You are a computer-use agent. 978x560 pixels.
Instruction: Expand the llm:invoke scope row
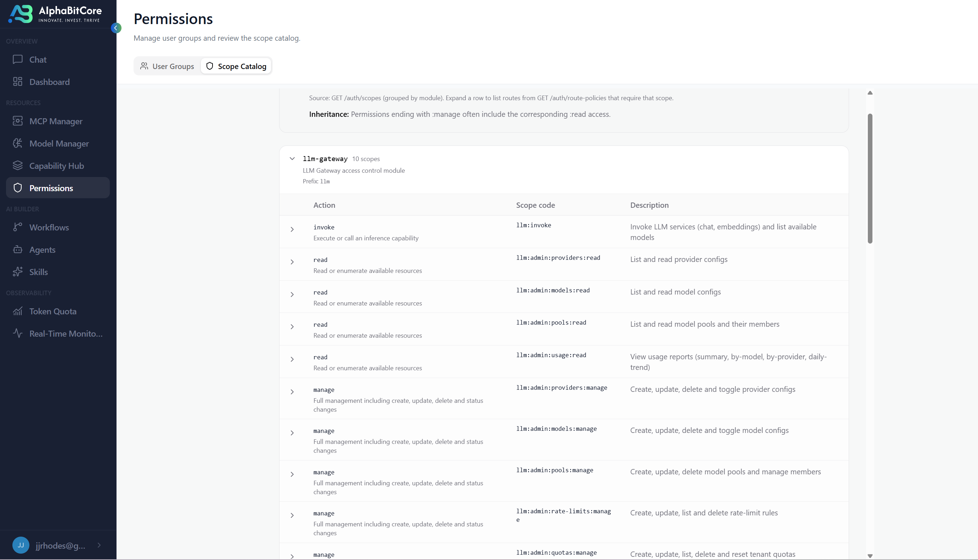click(292, 230)
